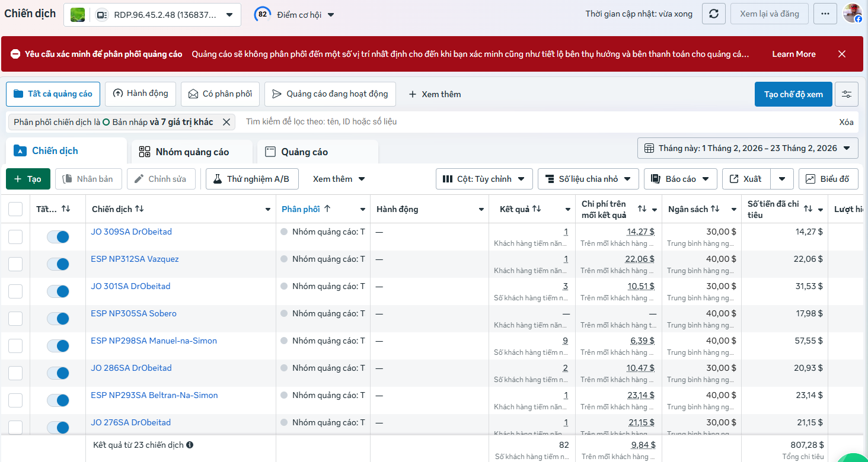The width and height of the screenshot is (868, 462).
Task: Click sort arrows on Chiến dịch column
Action: 139,208
